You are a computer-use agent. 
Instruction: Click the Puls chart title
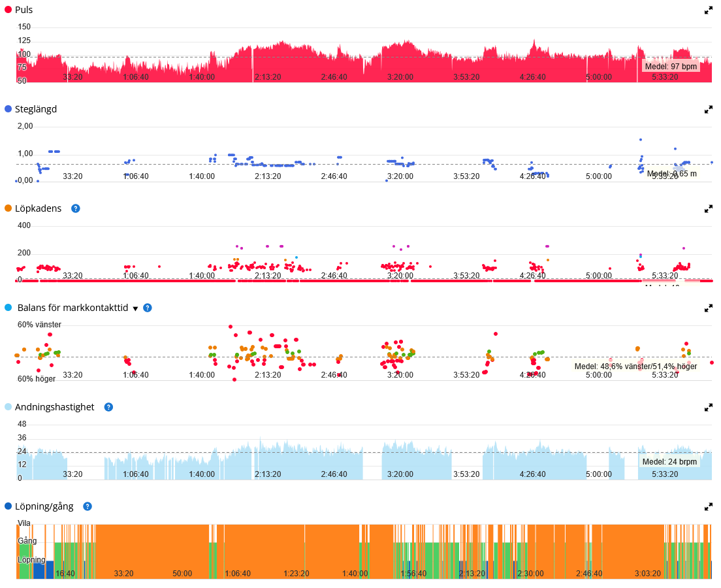click(x=24, y=10)
